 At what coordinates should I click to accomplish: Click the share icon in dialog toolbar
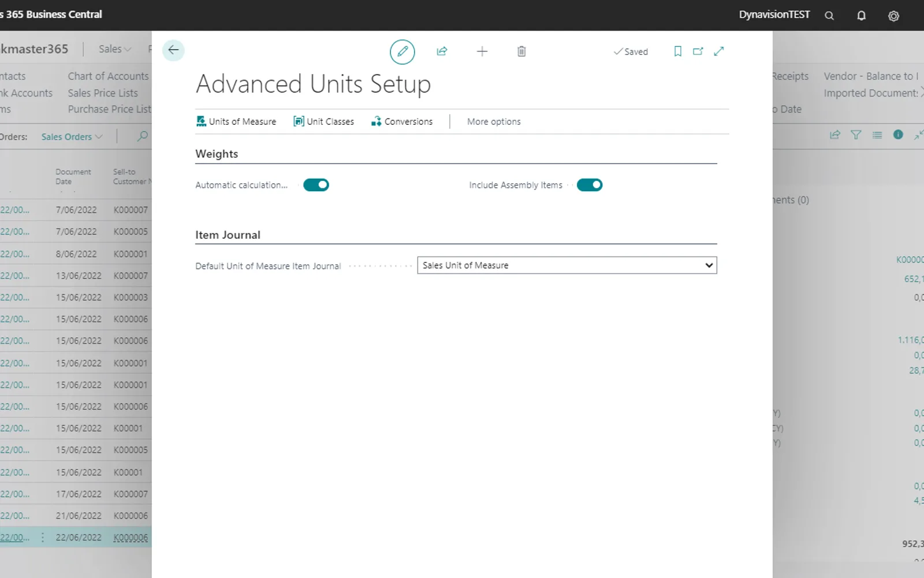tap(442, 51)
